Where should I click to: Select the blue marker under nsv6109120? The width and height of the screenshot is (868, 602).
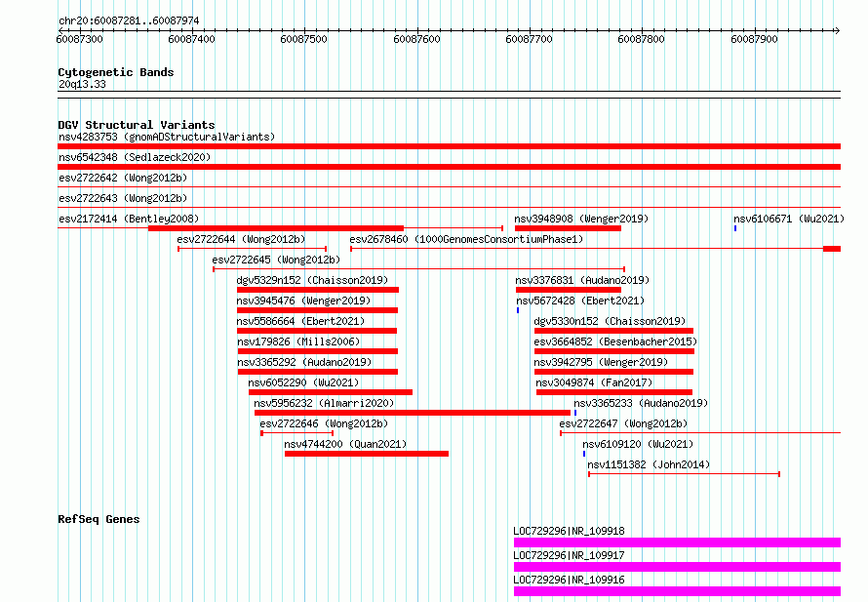[x=584, y=454]
